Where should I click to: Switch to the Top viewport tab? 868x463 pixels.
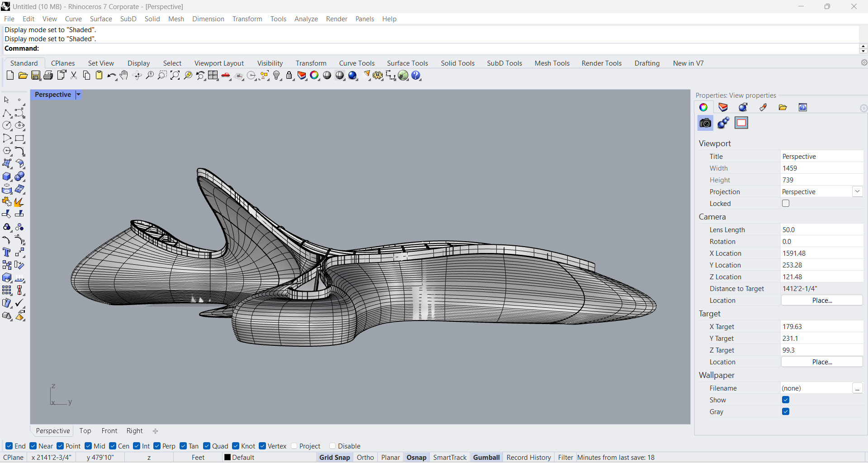(85, 431)
